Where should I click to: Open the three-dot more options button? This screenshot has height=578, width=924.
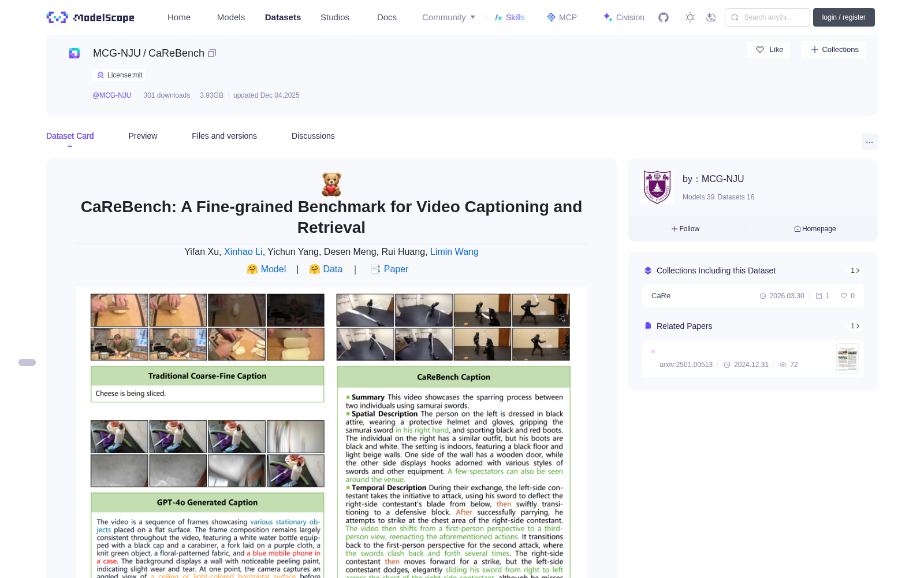click(869, 142)
